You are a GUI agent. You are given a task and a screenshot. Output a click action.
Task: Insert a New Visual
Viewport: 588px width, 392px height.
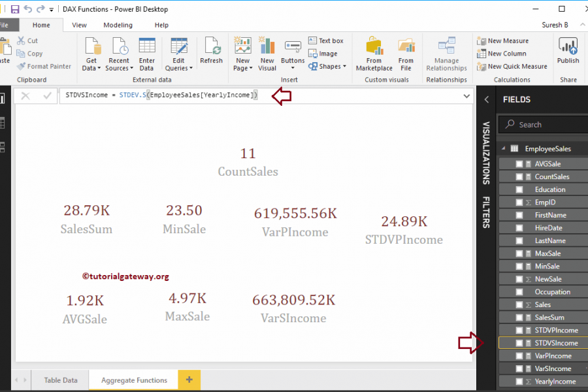[x=267, y=54]
